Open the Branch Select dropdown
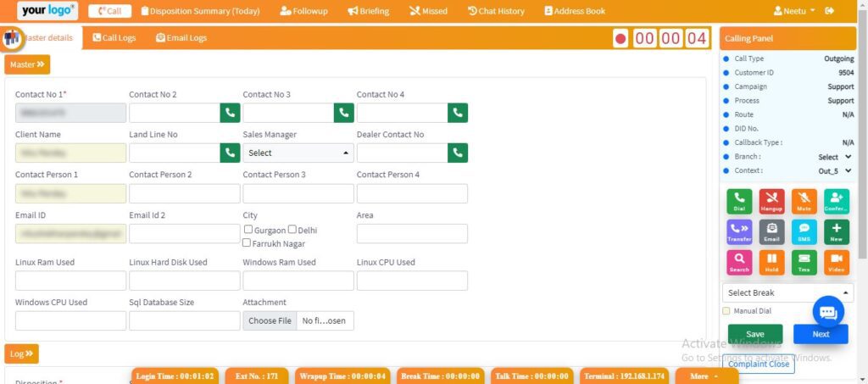 pyautogui.click(x=835, y=157)
